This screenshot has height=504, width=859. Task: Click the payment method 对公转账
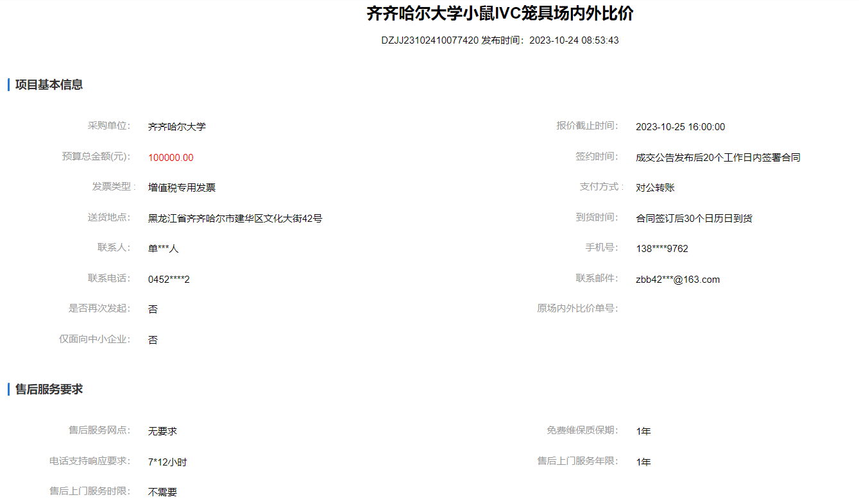coord(655,188)
